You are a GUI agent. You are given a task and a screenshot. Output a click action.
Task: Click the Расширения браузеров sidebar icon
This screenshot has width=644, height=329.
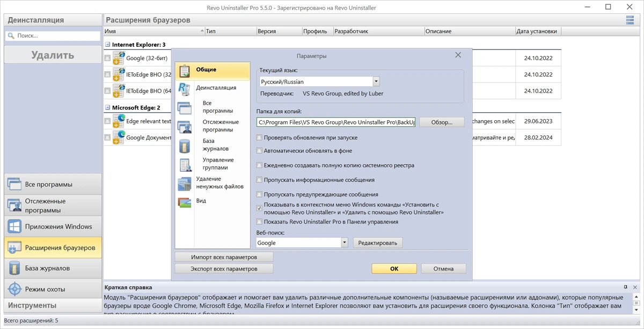14,247
